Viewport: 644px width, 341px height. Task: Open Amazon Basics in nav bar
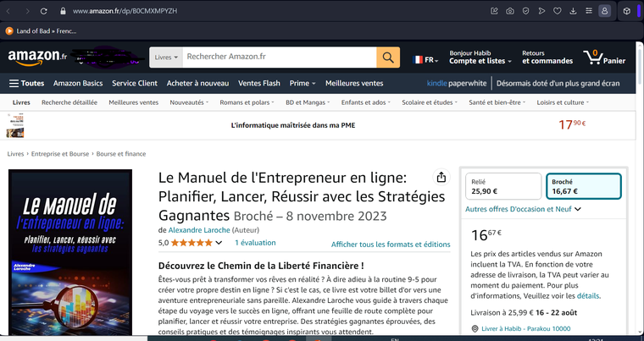(78, 83)
